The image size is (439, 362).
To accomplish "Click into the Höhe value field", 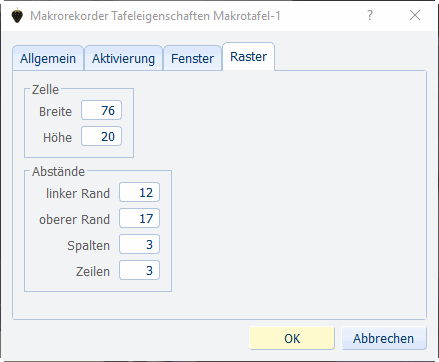I will (101, 136).
